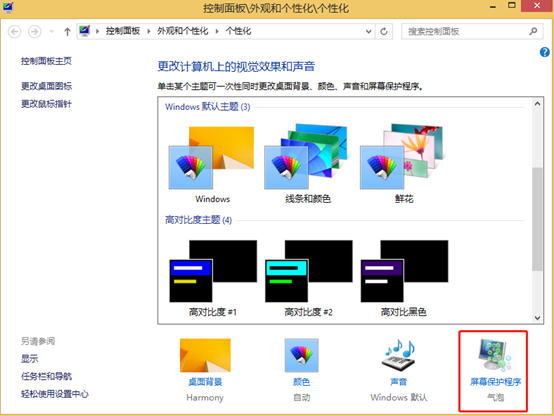This screenshot has height=416, width=554.
Task: Click the search magnifier icon
Action: point(533,31)
